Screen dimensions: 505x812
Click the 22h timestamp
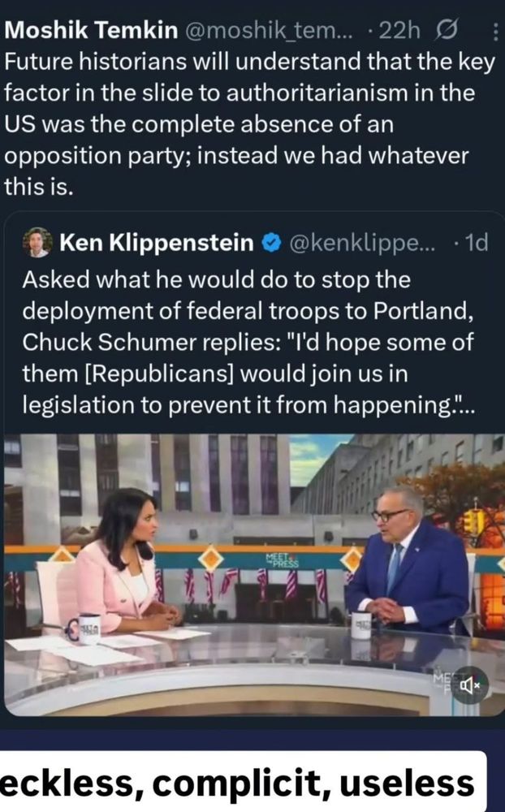399,31
